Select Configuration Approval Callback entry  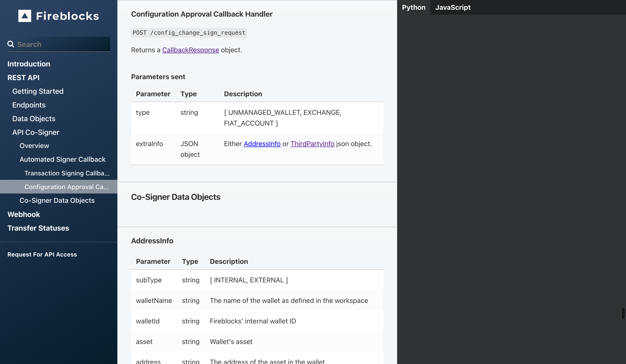click(x=66, y=187)
